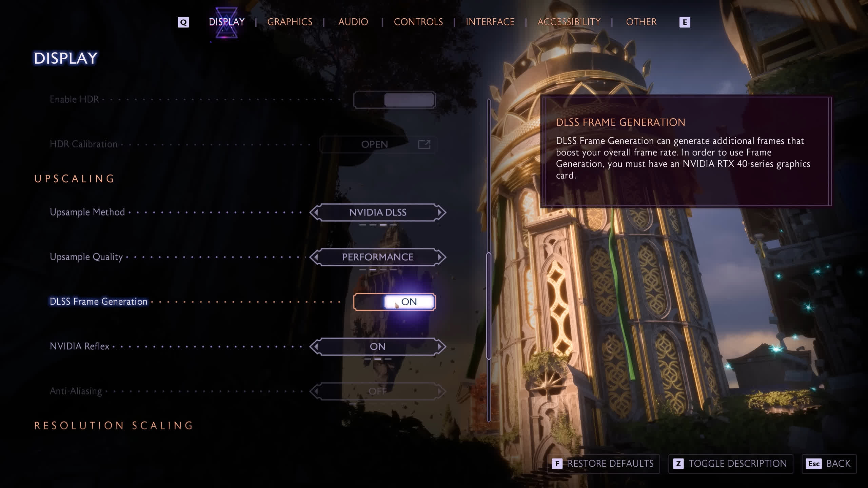
Task: Toggle DLSS Frame Generation ON/OFF
Action: pyautogui.click(x=395, y=302)
